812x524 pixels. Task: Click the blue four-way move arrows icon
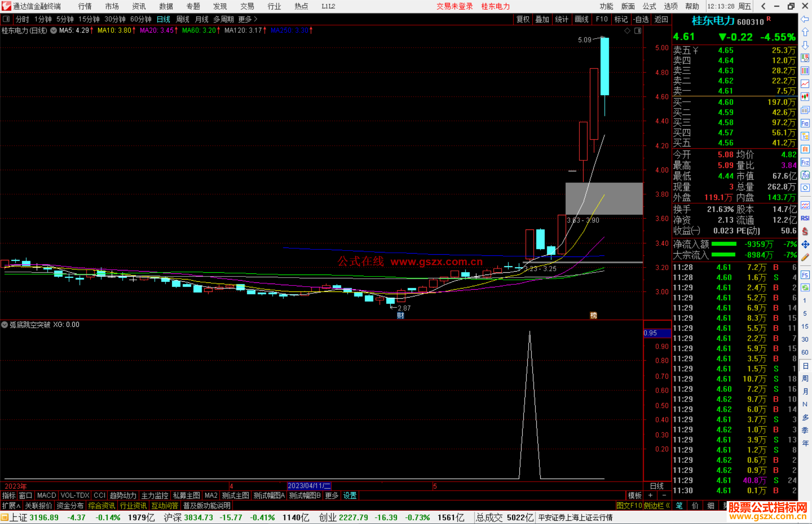[805, 245]
